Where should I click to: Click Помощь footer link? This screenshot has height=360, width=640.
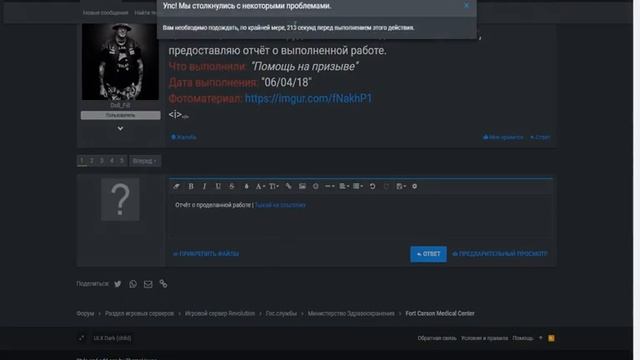(523, 338)
